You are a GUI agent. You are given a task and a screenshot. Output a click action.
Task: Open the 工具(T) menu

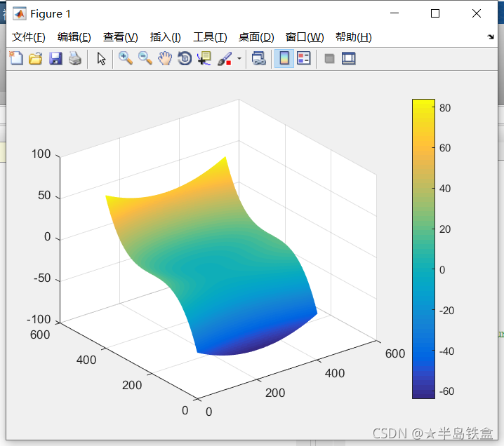(x=210, y=37)
